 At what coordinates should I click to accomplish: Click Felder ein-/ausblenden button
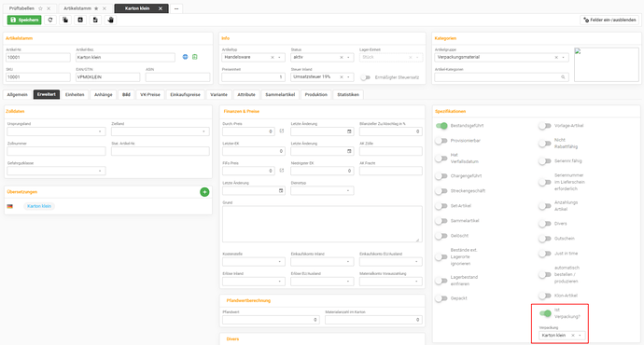tap(609, 20)
